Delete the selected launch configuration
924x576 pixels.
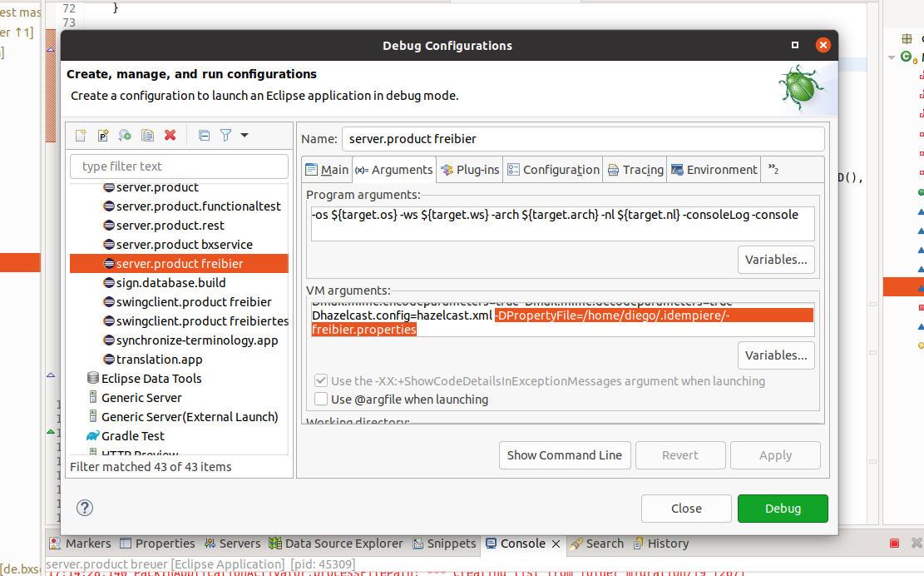point(170,135)
